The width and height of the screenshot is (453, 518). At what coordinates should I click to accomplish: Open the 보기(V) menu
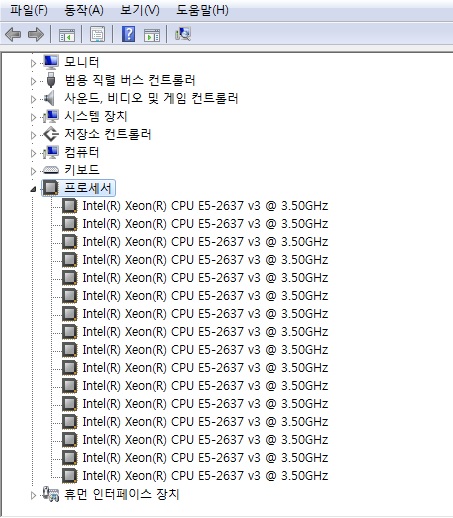(140, 10)
